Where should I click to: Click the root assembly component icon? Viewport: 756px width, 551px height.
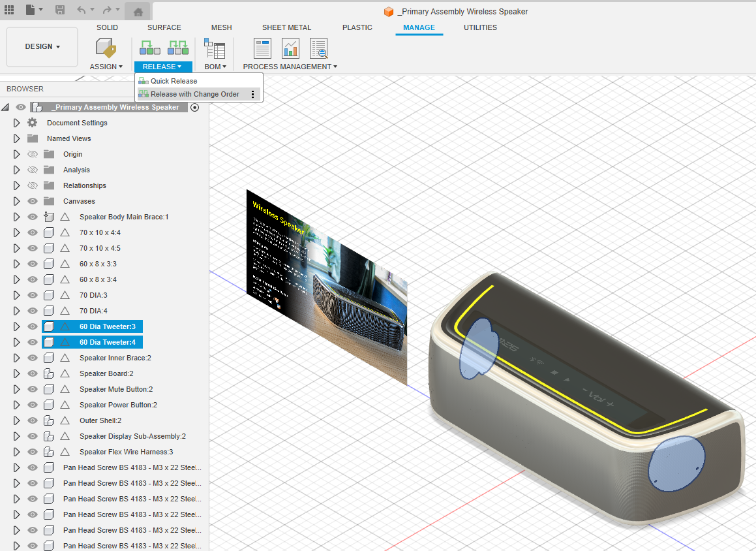[x=37, y=107]
